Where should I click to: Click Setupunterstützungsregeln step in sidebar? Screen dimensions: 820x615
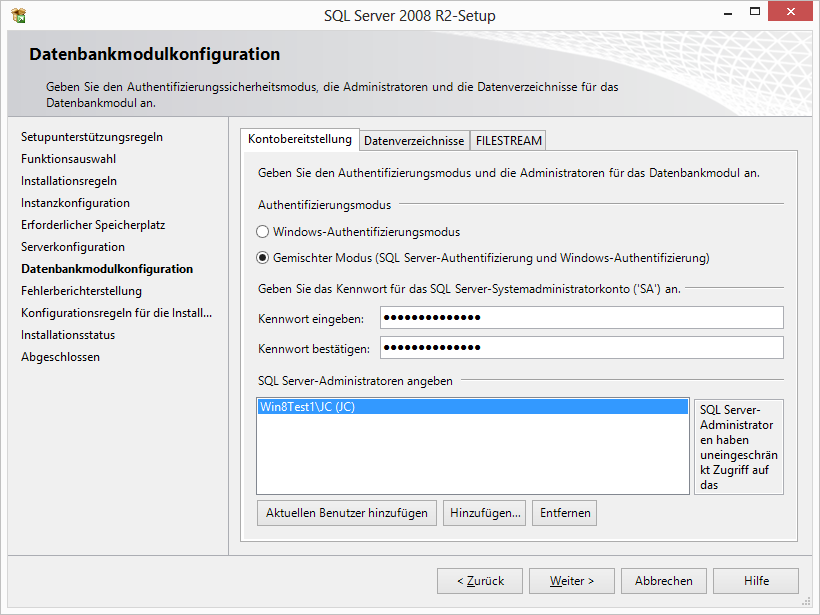(x=92, y=137)
